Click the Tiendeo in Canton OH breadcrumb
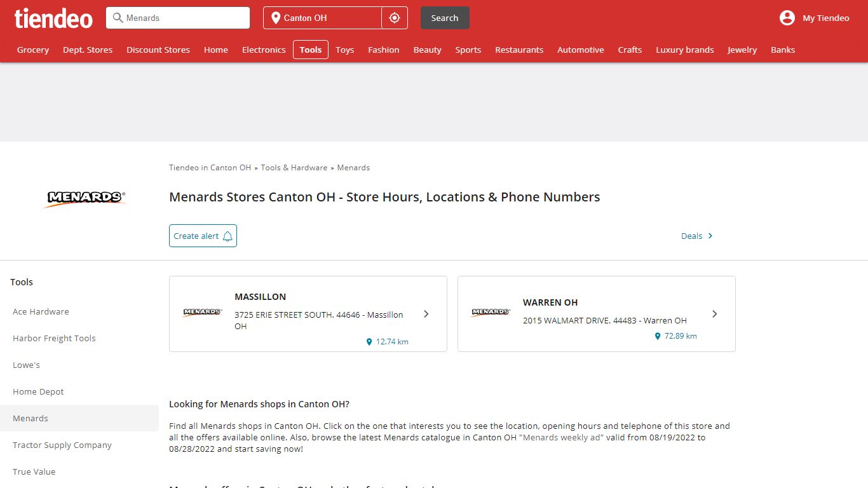The image size is (868, 488). pos(210,168)
